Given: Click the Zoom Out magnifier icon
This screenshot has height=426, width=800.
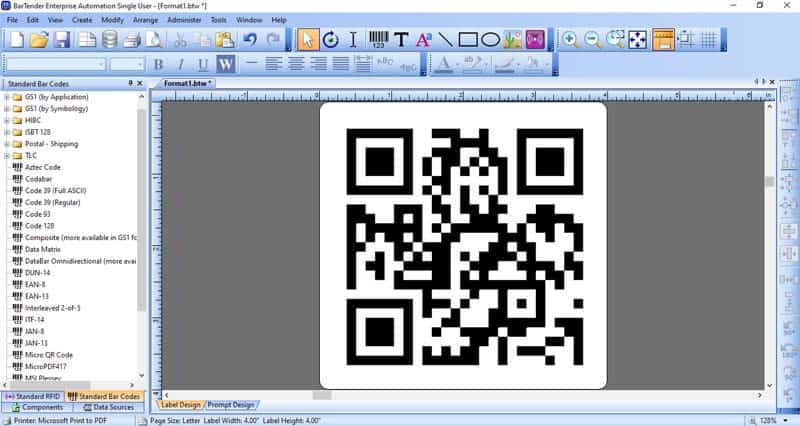Looking at the screenshot, I should (592, 40).
